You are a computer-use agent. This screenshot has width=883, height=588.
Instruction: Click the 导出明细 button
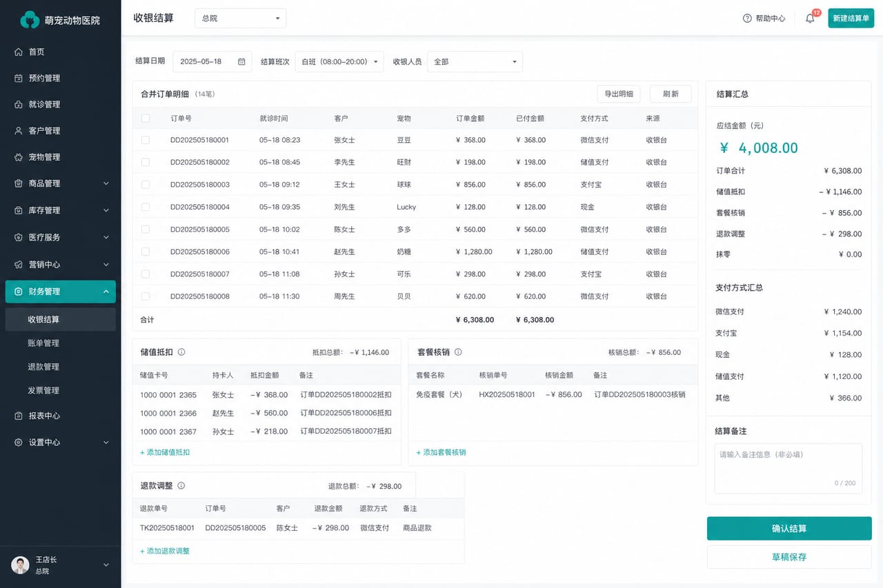(x=619, y=94)
